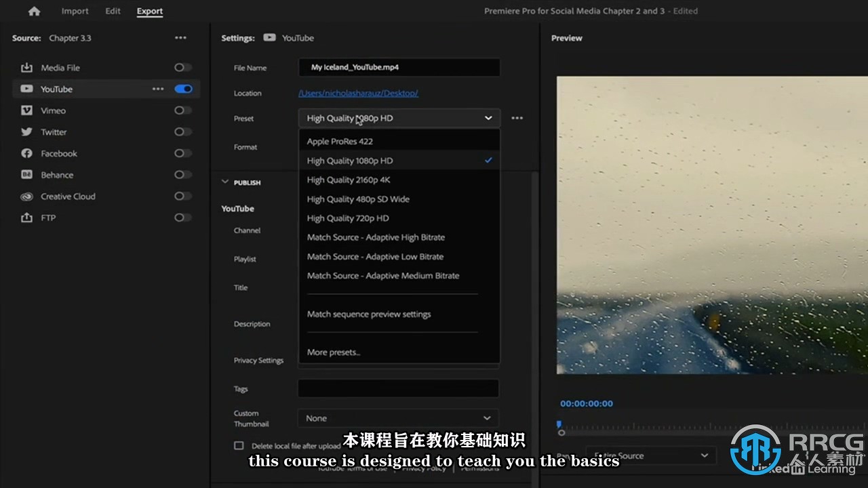Open the YouTube row more options dots
868x488 pixels.
158,89
